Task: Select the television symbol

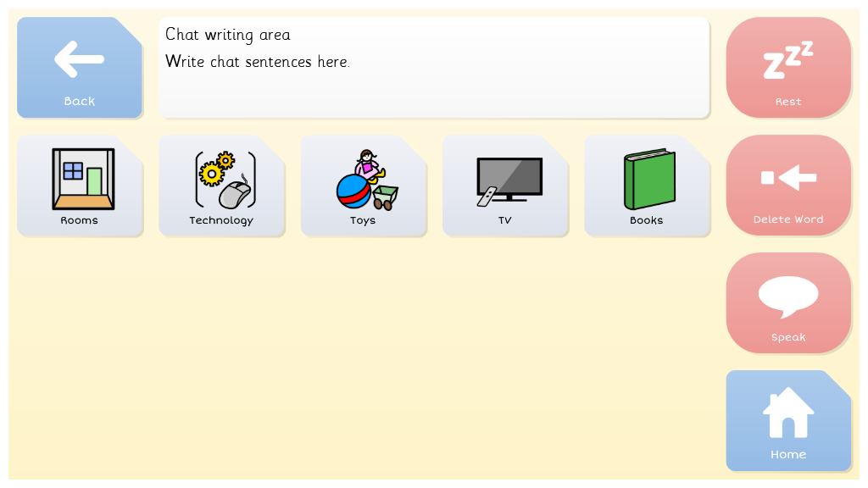Action: coord(509,180)
